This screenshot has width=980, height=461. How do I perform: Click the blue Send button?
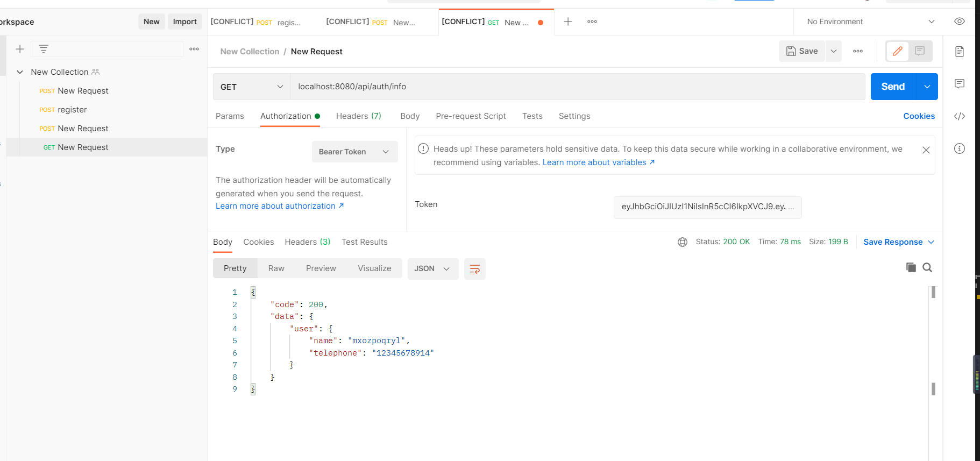tap(893, 87)
